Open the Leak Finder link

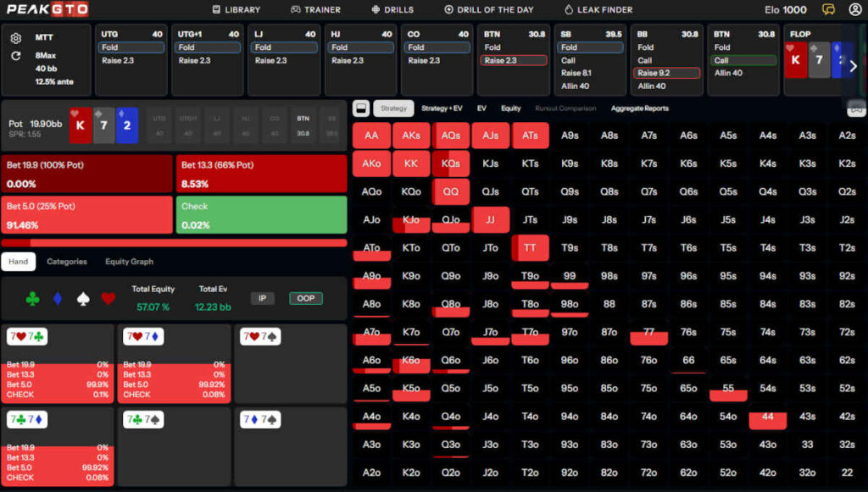598,9
